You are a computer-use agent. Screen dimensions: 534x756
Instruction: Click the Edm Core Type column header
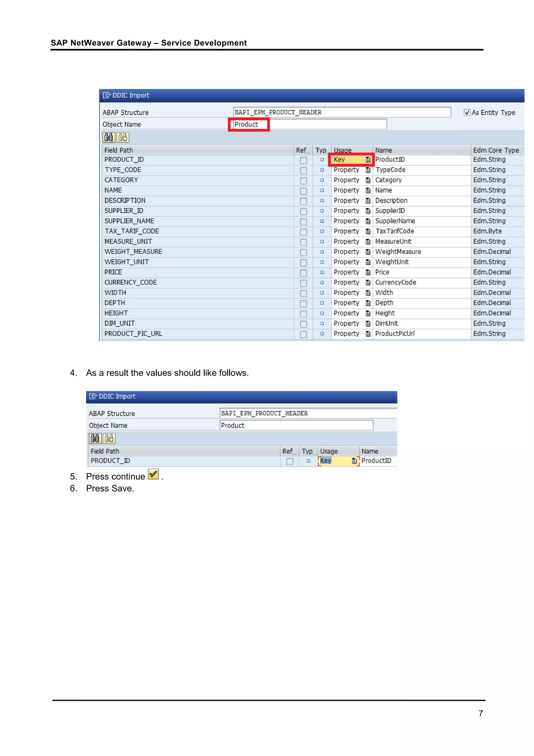coord(497,150)
